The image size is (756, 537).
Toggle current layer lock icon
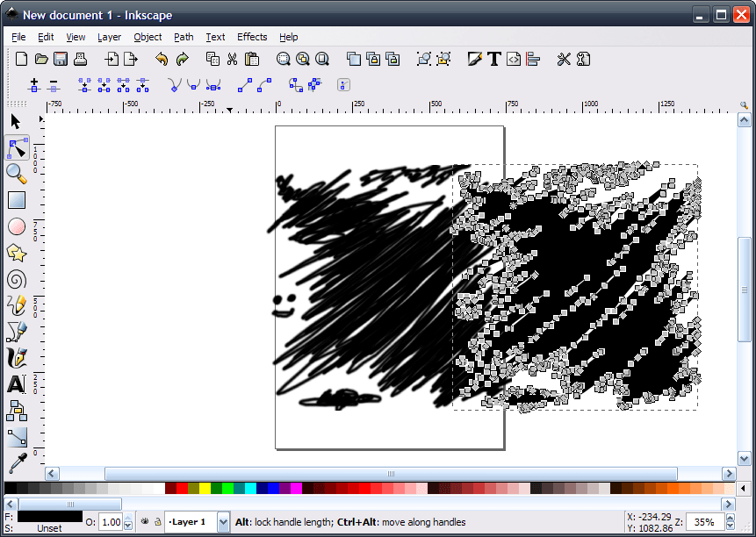tap(158, 521)
